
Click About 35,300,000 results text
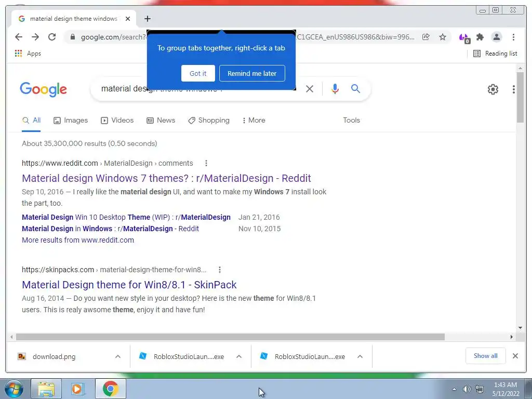[89, 143]
